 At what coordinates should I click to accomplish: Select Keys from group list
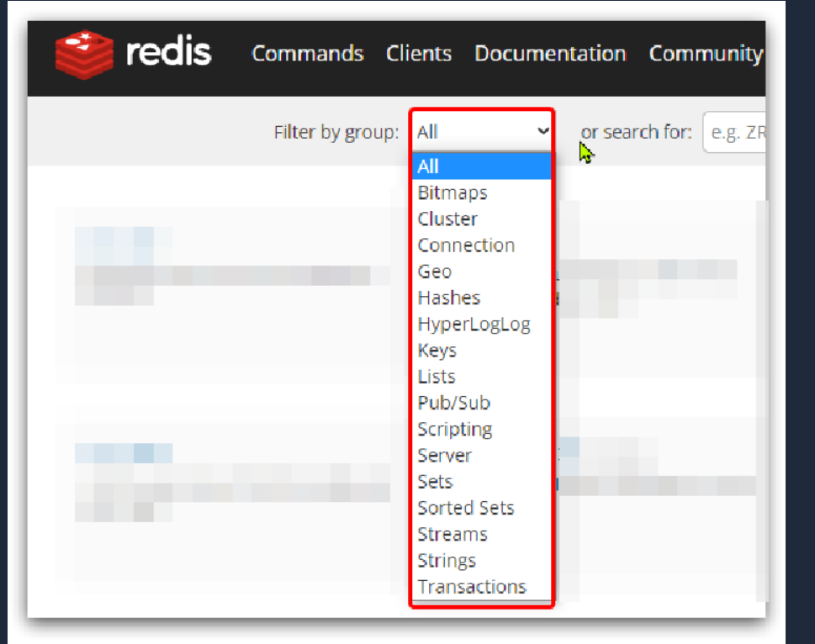[482, 351]
